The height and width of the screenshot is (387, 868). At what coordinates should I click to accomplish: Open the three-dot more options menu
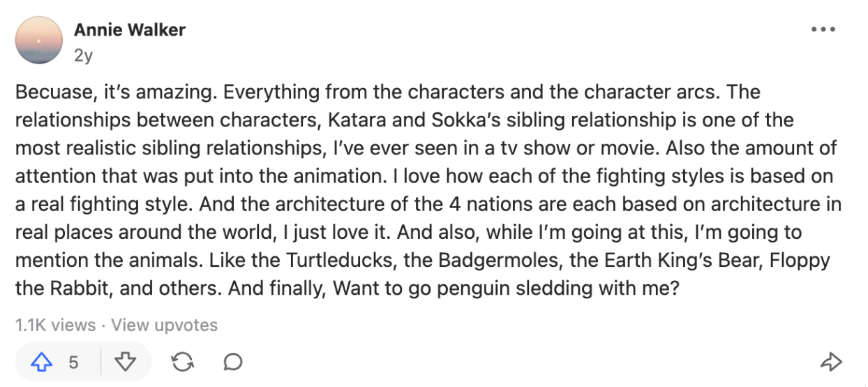823,30
